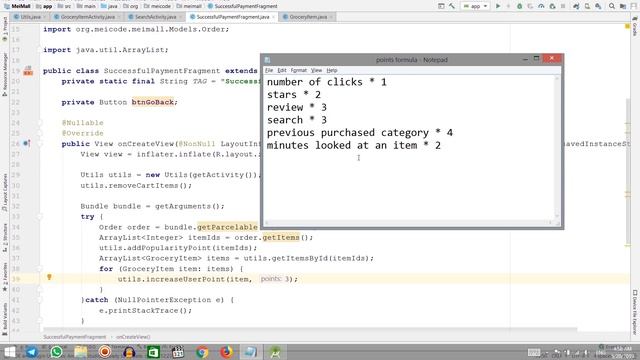Open the Notepad Edit menu

[x=282, y=70]
